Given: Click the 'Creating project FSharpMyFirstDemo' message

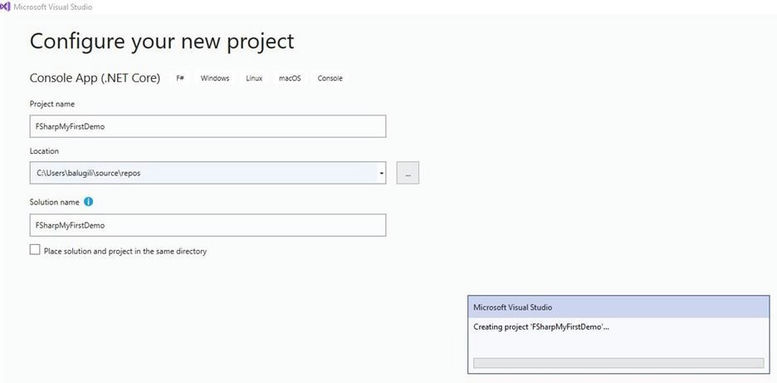Looking at the screenshot, I should tap(541, 327).
